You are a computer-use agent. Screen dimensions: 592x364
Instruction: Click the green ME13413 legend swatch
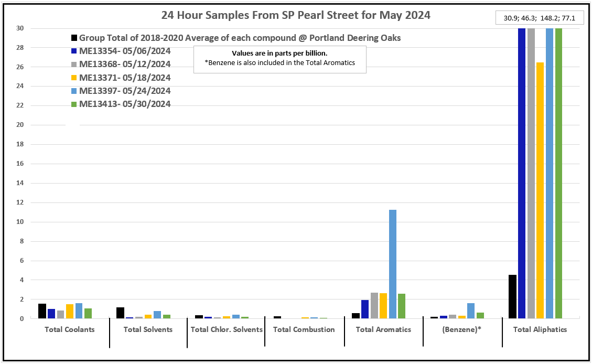pyautogui.click(x=74, y=104)
